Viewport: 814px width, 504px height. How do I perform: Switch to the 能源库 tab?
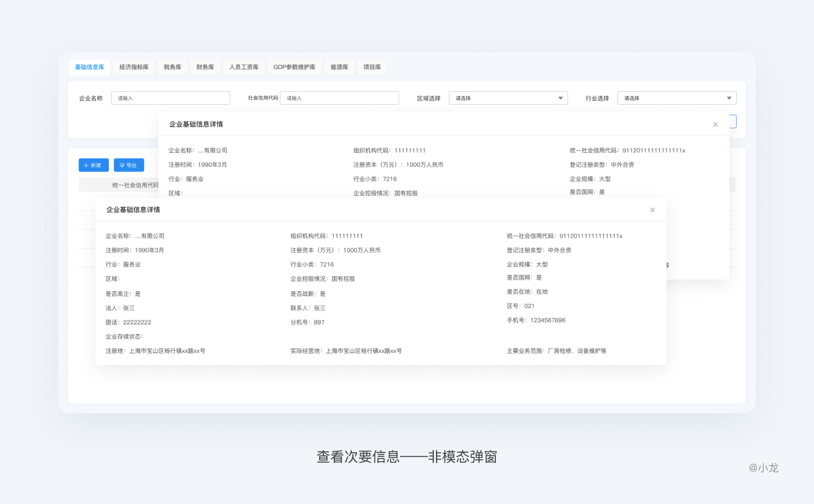(339, 67)
